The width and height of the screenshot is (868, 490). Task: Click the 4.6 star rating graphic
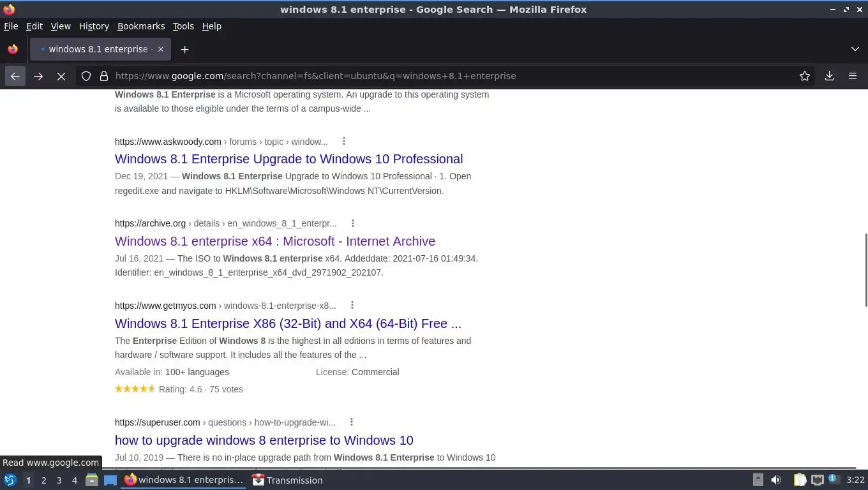tap(135, 389)
